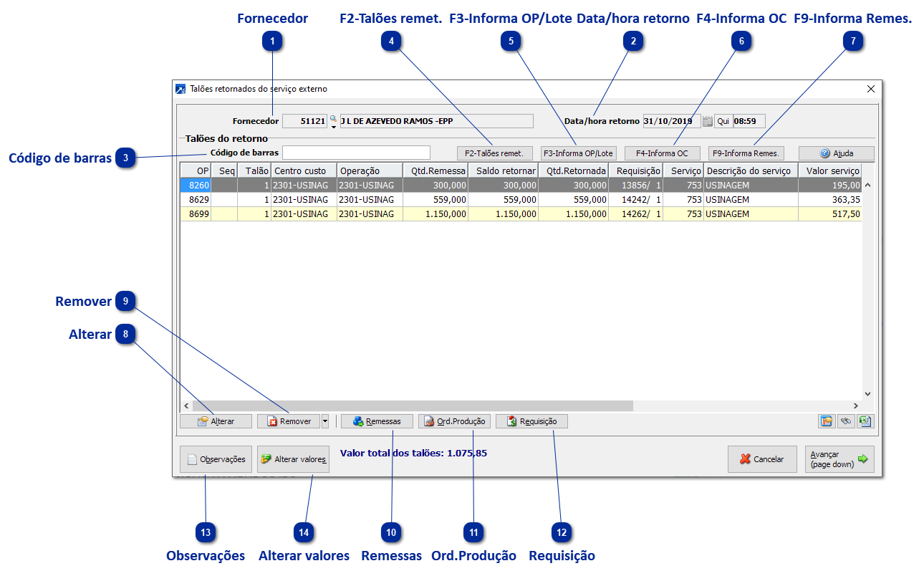Click Qtd.Retornada cell 559,000

tap(573, 199)
